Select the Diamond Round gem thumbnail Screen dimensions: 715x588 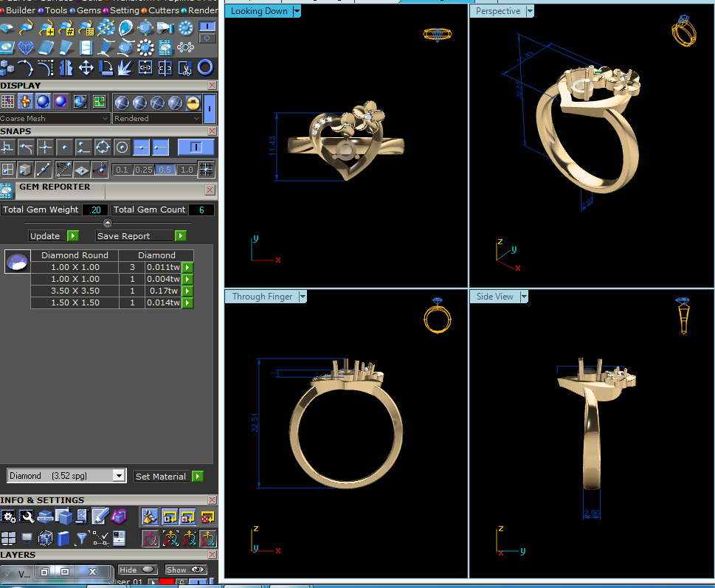tap(17, 262)
